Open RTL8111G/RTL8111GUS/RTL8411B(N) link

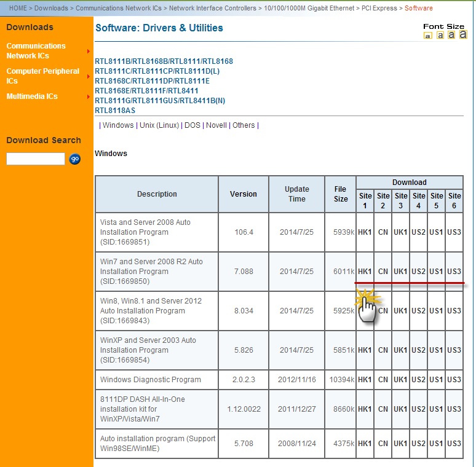160,101
